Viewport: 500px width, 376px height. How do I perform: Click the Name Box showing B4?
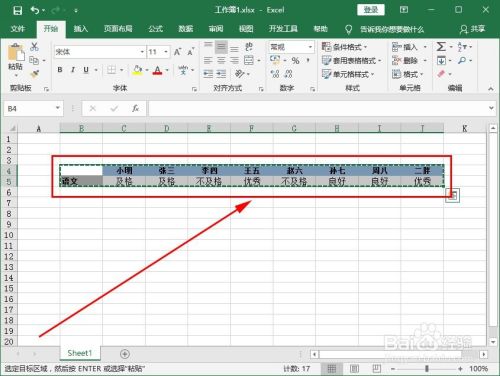(33, 109)
